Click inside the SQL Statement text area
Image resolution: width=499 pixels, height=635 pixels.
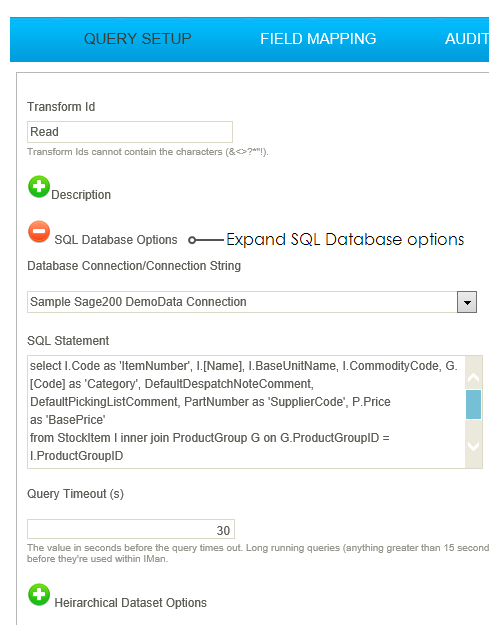tap(246, 412)
